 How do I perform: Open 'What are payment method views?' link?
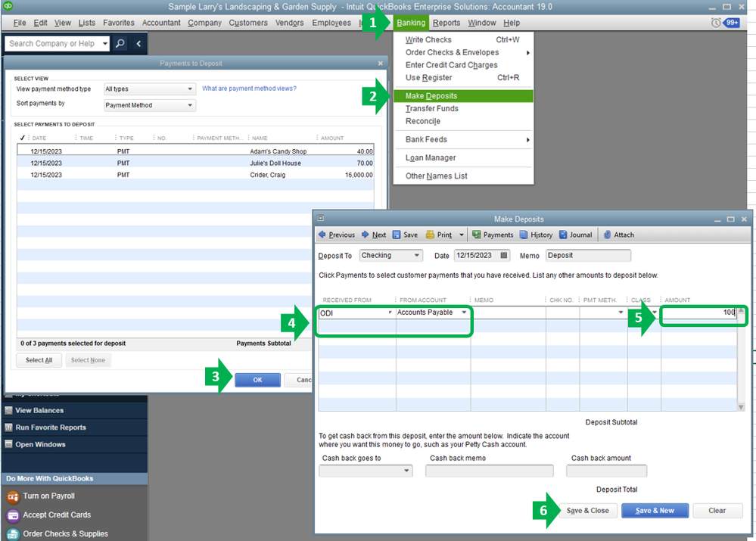click(x=249, y=89)
